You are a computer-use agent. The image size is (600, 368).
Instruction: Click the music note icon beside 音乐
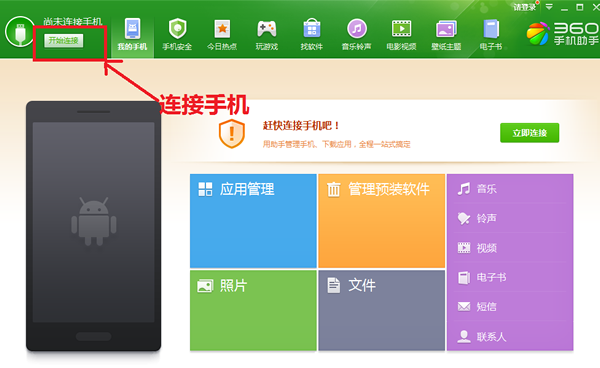tap(464, 189)
